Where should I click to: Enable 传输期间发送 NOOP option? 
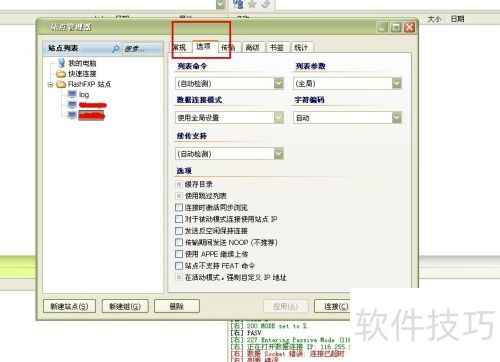point(179,242)
